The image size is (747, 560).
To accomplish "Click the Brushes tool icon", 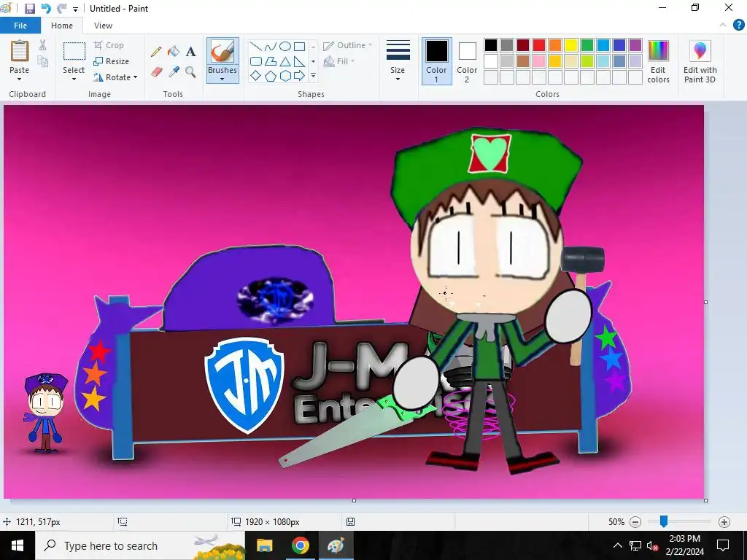I will pyautogui.click(x=222, y=52).
